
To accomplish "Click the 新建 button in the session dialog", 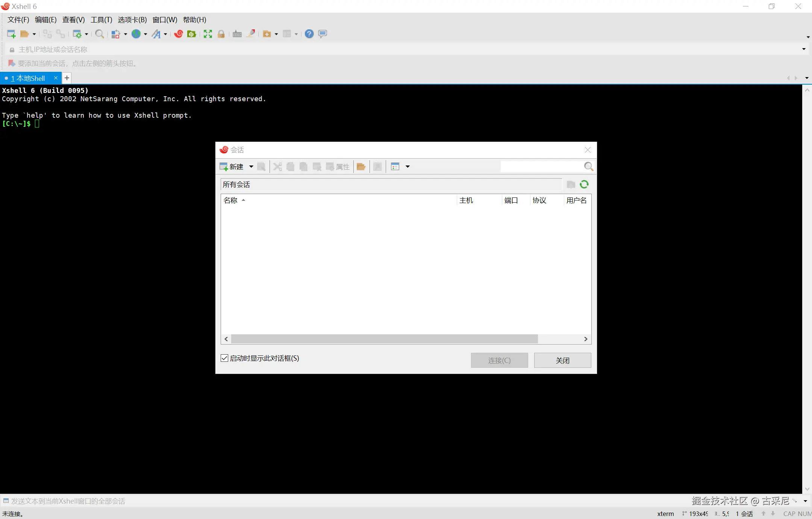I will point(232,167).
